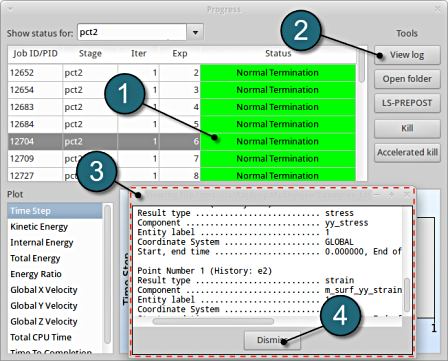The image size is (448, 361).
Task: Click the 'Result type ... strain' log line
Action: click(246, 280)
